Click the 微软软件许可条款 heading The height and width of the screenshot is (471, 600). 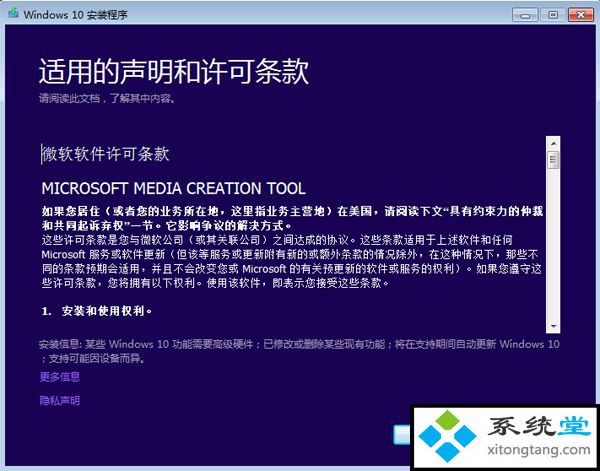[106, 154]
